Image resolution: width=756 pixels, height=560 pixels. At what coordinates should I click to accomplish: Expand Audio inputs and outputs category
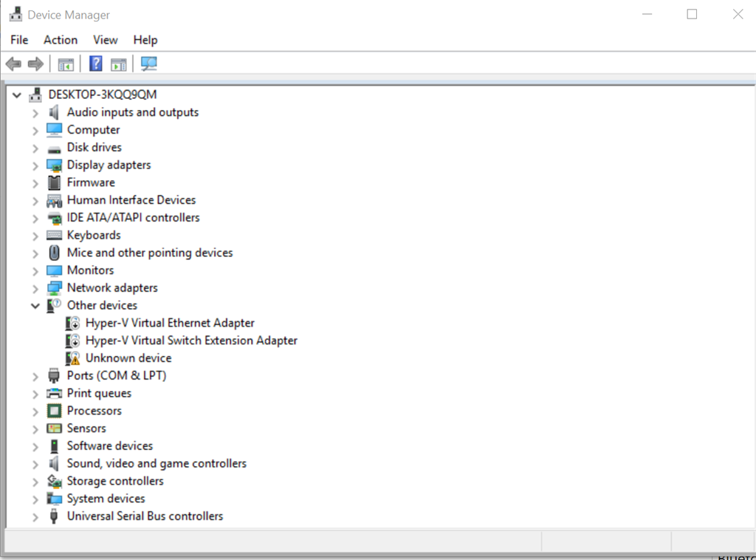click(x=35, y=113)
